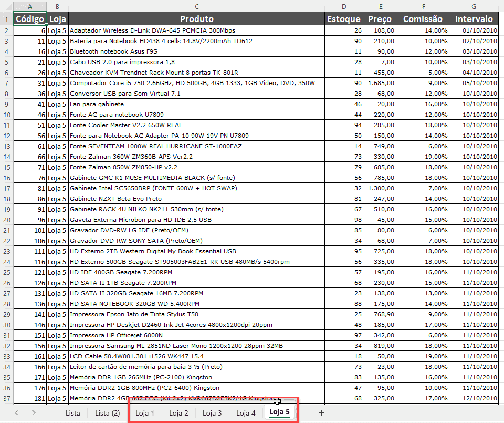The width and height of the screenshot is (504, 423).
Task: Click the Preço header cell
Action: pos(381,19)
